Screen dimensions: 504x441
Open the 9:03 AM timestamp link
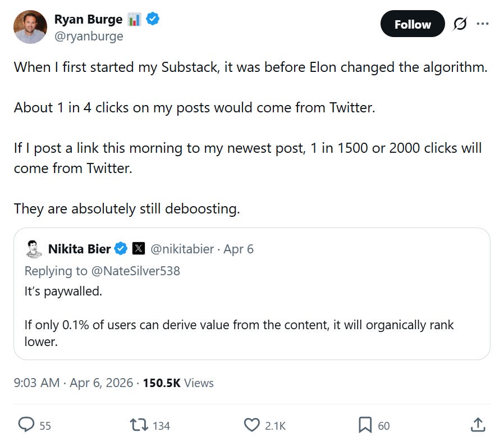click(36, 383)
